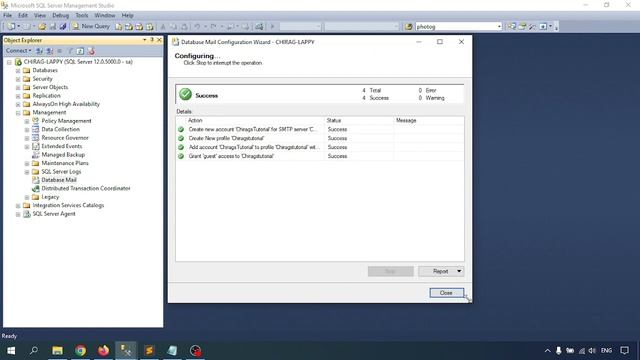The width and height of the screenshot is (640, 360).
Task: Click the Find icon left of photog box
Action: click(x=408, y=27)
